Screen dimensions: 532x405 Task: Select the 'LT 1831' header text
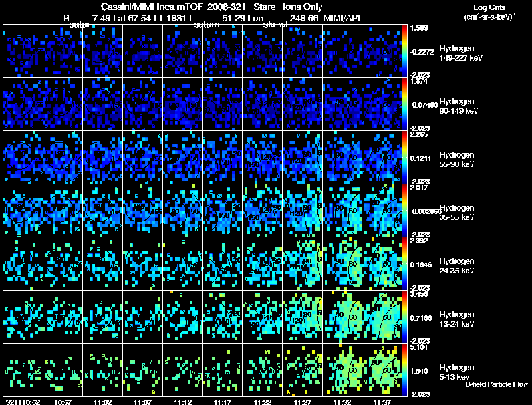pyautogui.click(x=169, y=18)
